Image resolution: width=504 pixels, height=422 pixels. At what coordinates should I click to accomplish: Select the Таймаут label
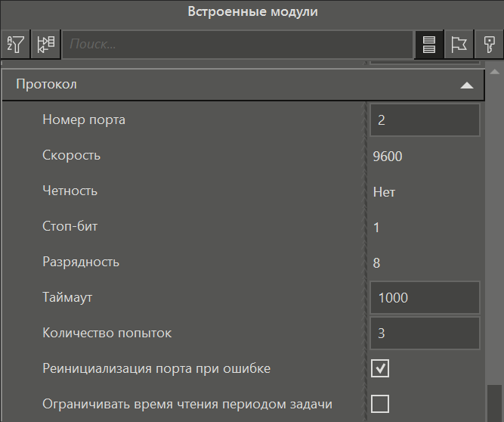(x=67, y=297)
